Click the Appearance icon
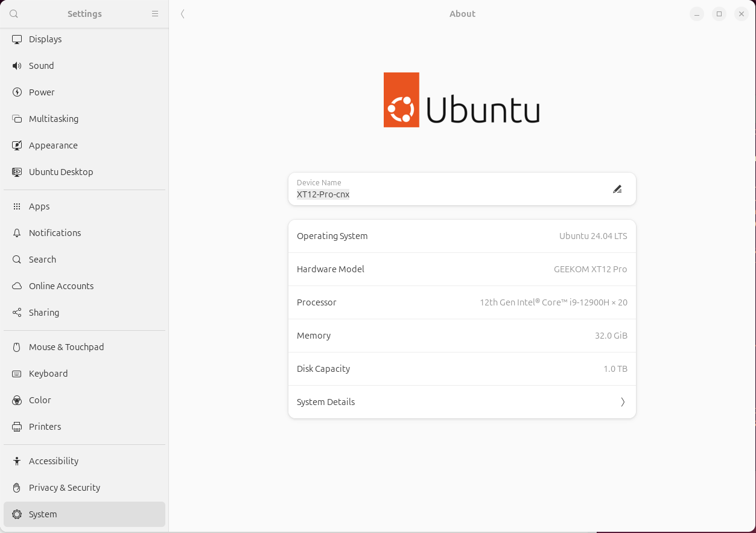 click(17, 145)
